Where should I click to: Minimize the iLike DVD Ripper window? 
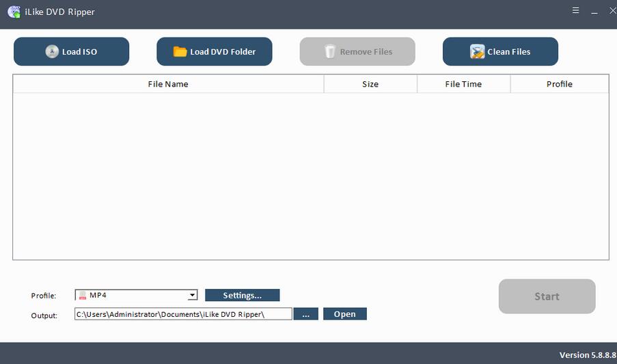click(594, 12)
